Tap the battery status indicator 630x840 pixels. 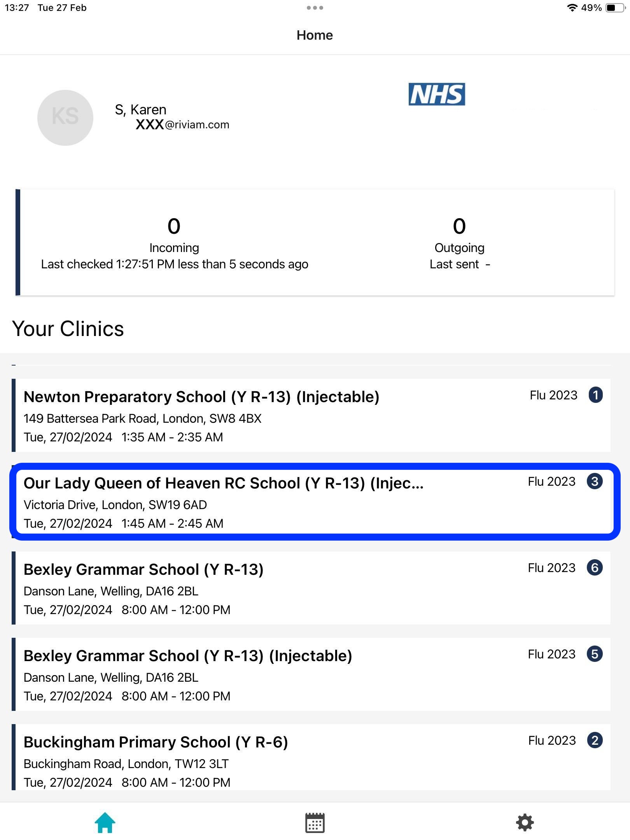pos(614,8)
